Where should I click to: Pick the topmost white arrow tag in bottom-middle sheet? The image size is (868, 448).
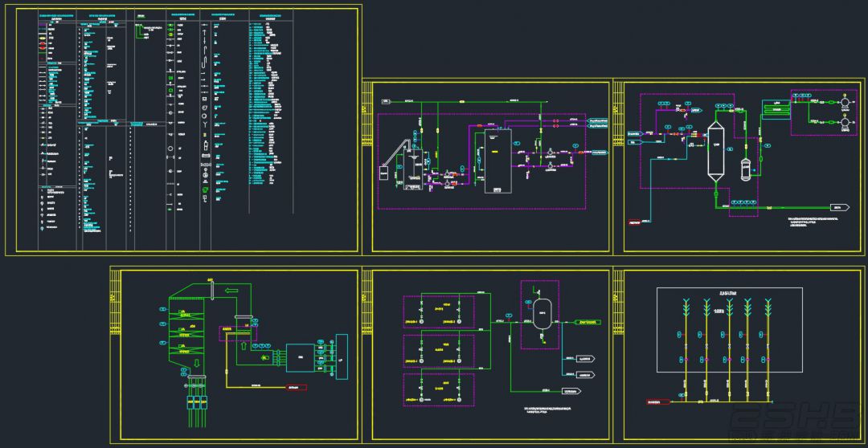click(x=585, y=359)
